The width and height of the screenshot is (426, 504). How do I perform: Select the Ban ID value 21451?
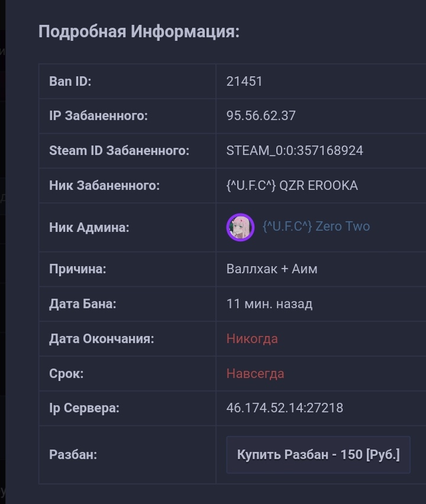pyautogui.click(x=244, y=81)
